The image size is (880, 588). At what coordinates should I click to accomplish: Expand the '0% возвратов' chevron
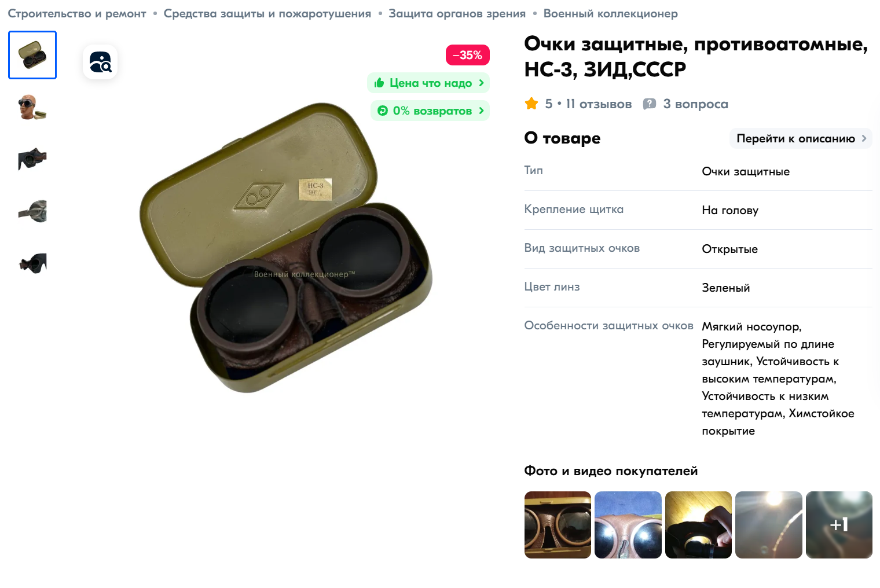(x=481, y=111)
